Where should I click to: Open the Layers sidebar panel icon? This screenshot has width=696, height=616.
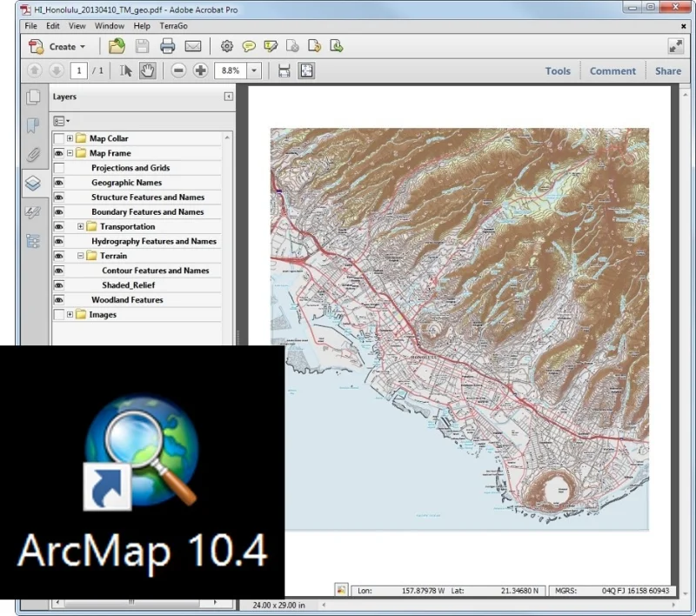point(33,184)
